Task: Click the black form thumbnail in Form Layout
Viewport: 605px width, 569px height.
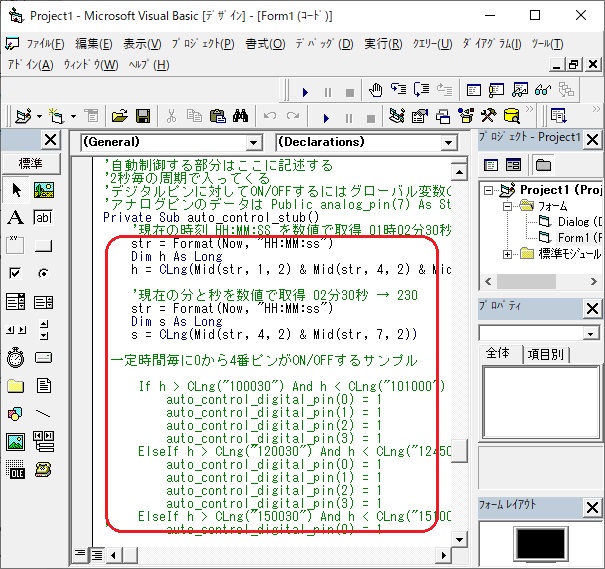Action: point(541,545)
